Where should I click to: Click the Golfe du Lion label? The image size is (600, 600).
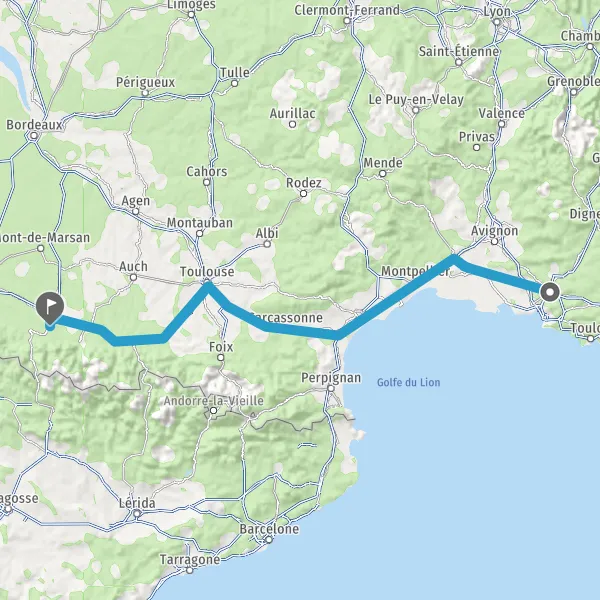(408, 382)
